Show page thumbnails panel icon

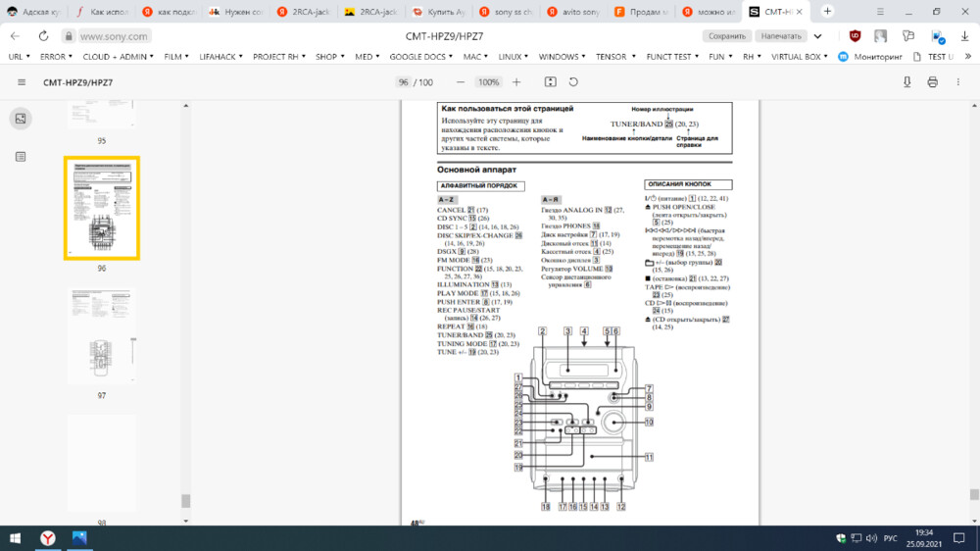(x=21, y=119)
